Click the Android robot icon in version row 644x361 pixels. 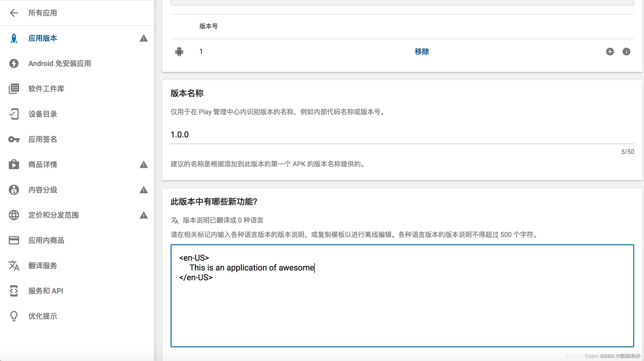pyautogui.click(x=179, y=52)
